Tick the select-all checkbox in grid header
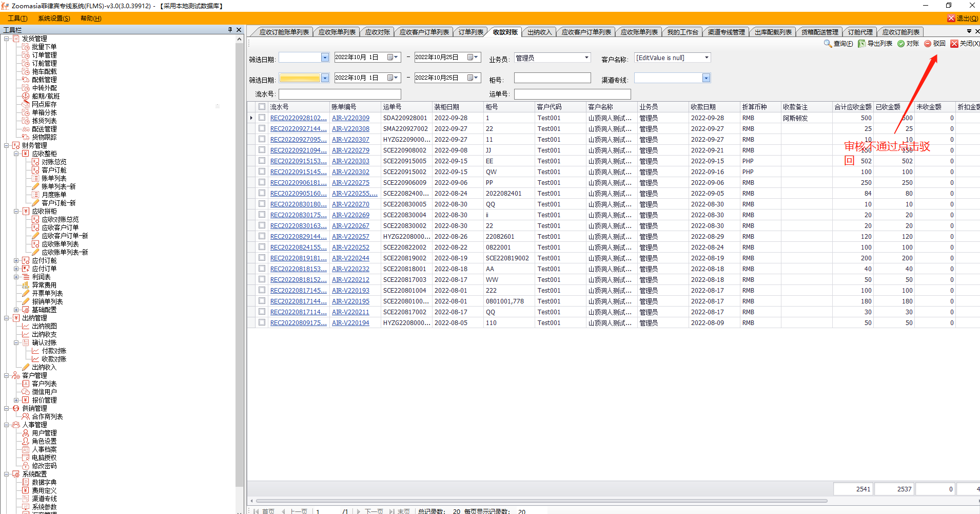 (262, 107)
